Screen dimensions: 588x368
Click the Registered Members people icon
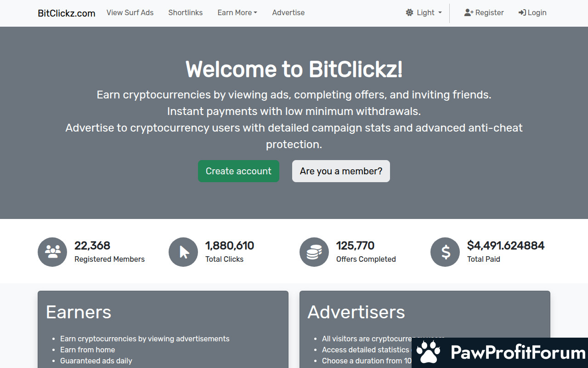coord(52,252)
